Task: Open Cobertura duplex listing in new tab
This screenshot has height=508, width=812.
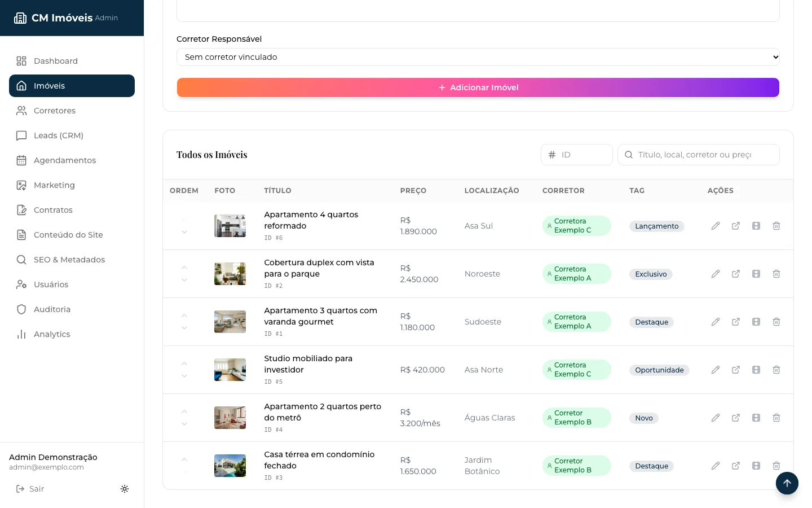Action: pyautogui.click(x=736, y=274)
